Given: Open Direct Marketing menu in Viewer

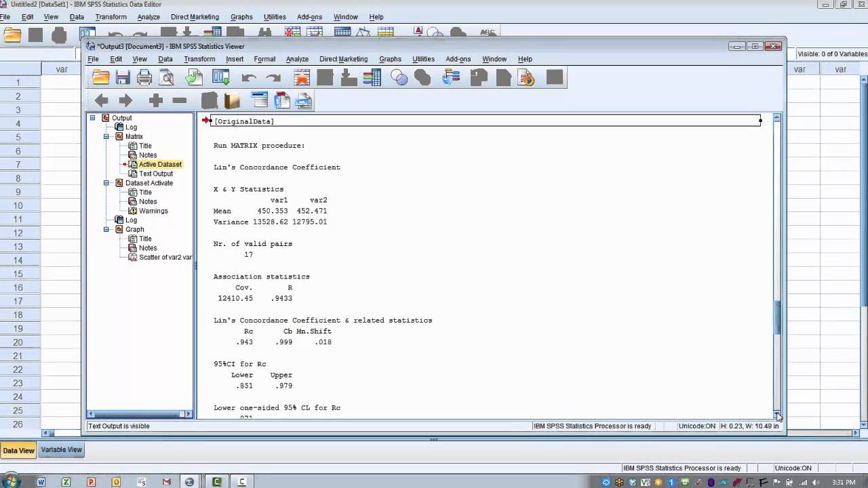Looking at the screenshot, I should 343,59.
